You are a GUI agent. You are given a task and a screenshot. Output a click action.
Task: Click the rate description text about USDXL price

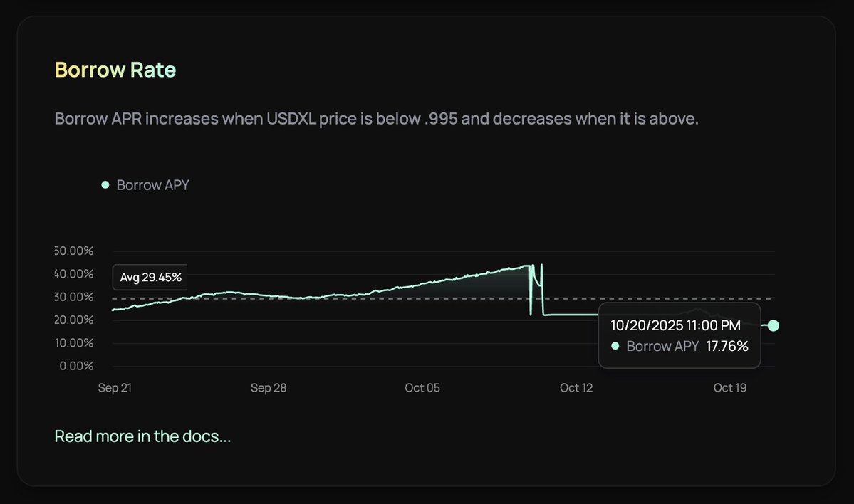point(376,118)
